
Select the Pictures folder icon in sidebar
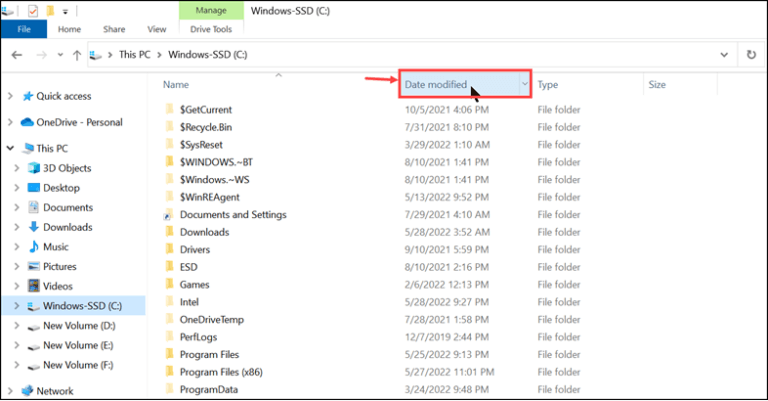click(x=33, y=267)
